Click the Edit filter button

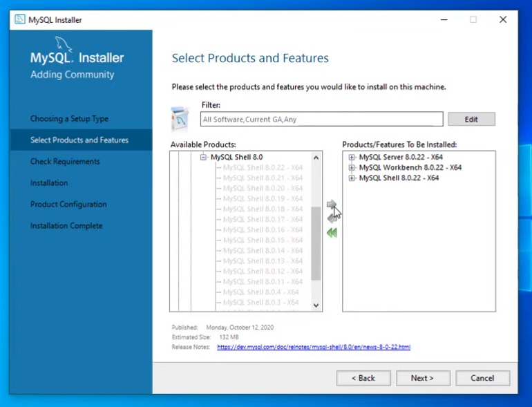(471, 119)
